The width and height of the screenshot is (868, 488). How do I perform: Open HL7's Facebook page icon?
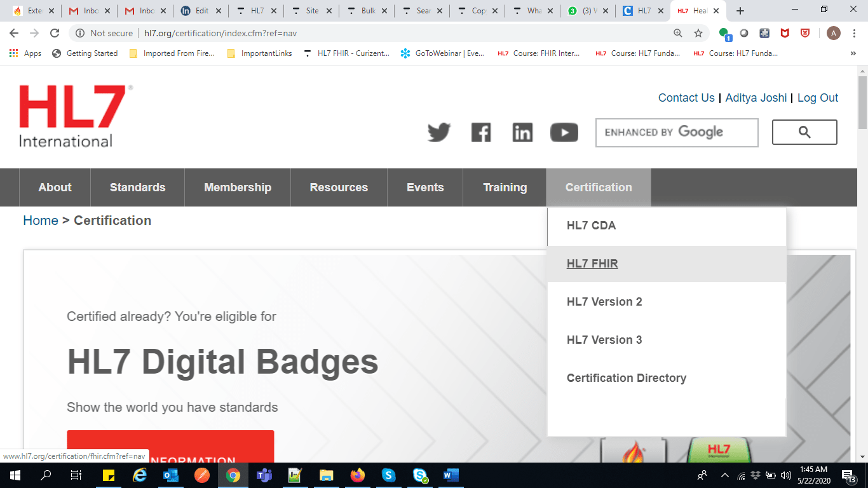point(481,132)
